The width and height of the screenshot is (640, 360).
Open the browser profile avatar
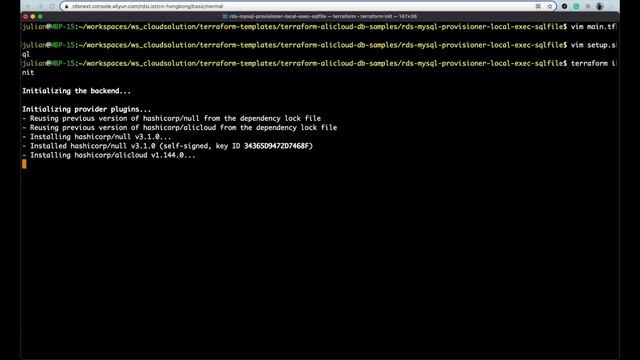(600, 6)
